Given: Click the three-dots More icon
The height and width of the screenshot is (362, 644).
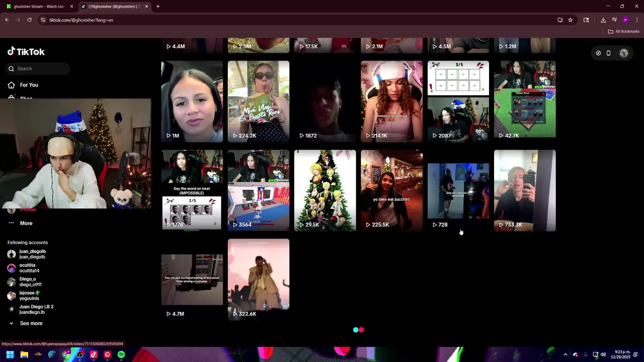Looking at the screenshot, I should pos(11,223).
